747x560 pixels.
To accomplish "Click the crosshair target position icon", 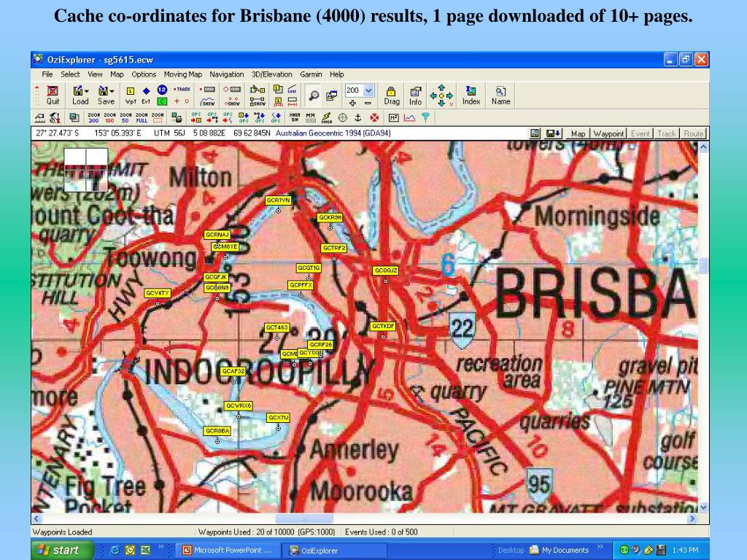I will click(343, 117).
